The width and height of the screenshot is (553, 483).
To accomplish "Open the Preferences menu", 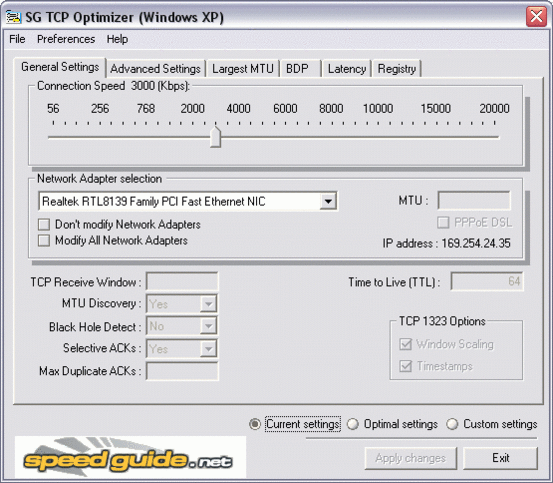I will [x=66, y=39].
